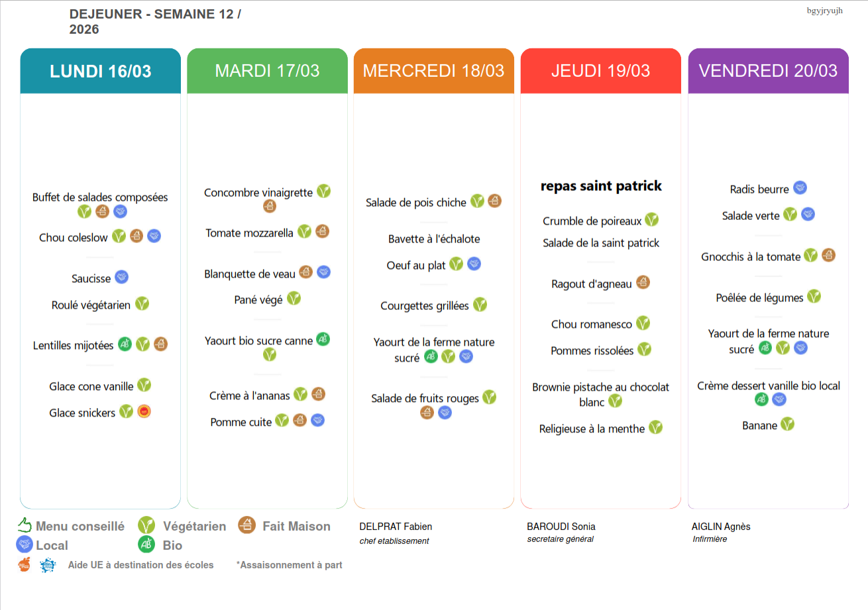Select the VENDREDI 20/03 header
This screenshot has width=868, height=610.
coord(768,71)
